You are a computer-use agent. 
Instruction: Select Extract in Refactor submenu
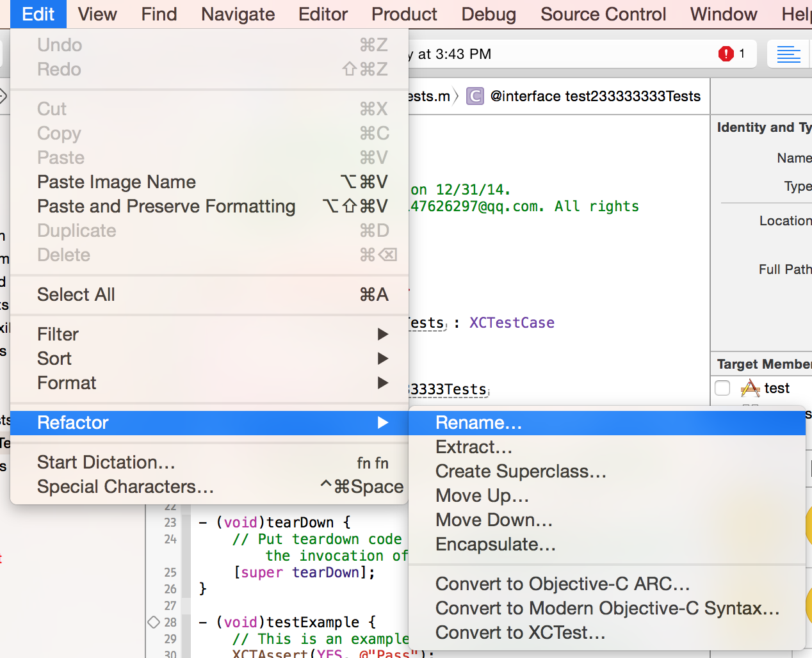click(607, 447)
